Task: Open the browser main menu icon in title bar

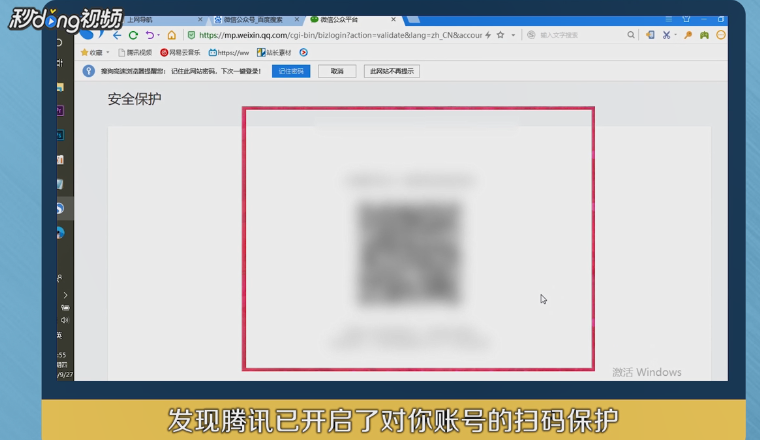Action: (668, 19)
